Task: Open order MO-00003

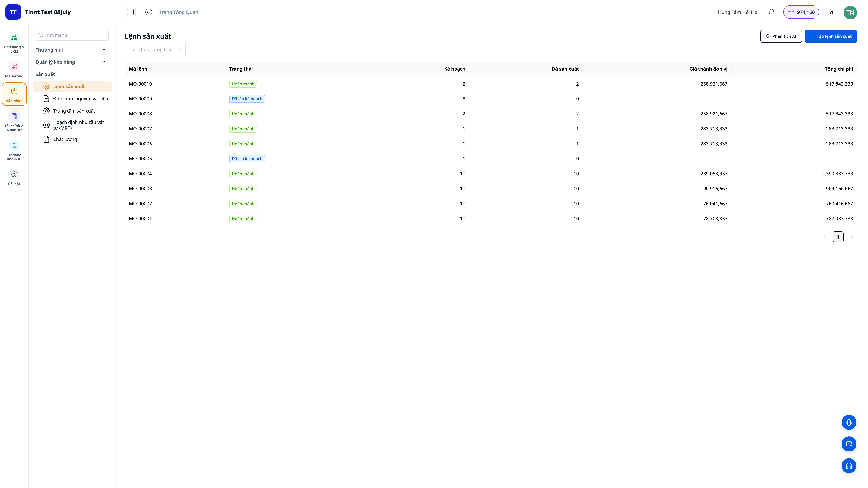Action: tap(140, 189)
